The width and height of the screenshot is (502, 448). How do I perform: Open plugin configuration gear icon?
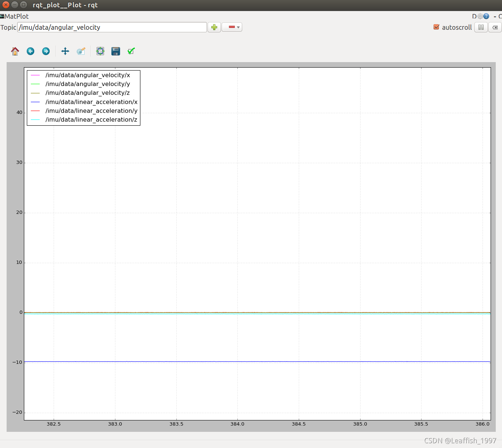pos(480,16)
